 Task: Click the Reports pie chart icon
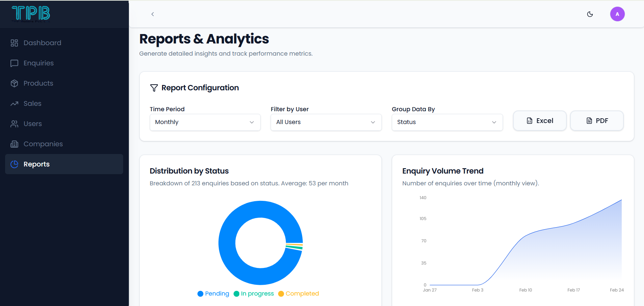point(14,164)
